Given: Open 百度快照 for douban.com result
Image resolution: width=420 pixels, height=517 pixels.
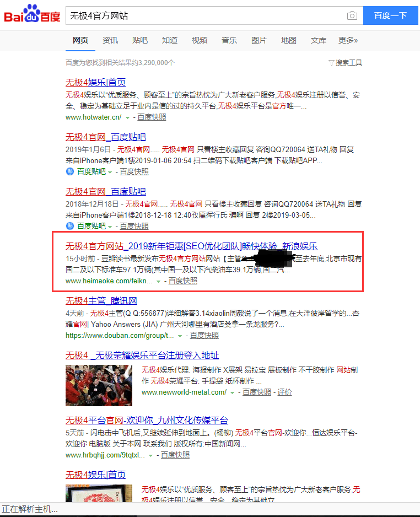Looking at the screenshot, I should pos(204,335).
